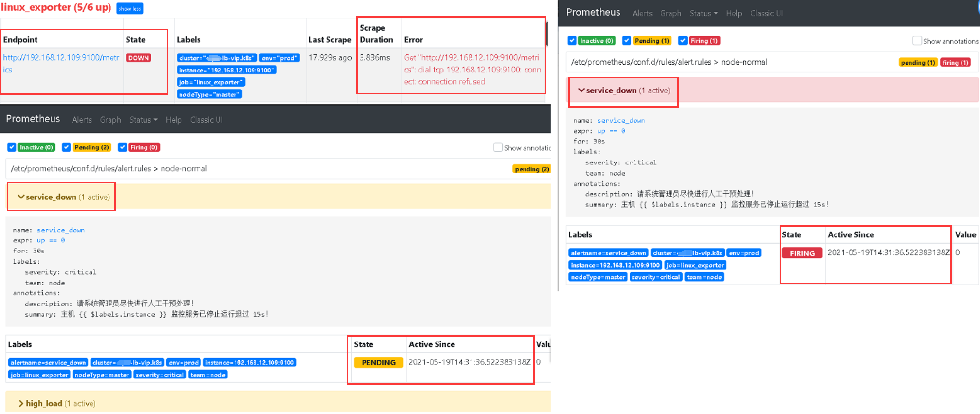Click the '17.929s ago' last scrape value
980x414 pixels.
pos(330,57)
